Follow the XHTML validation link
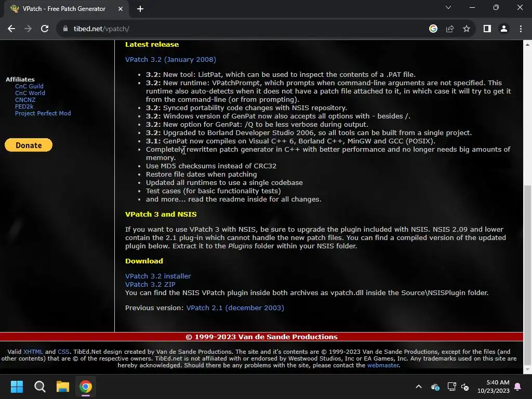Screen dimensions: 532x399 tap(33, 352)
